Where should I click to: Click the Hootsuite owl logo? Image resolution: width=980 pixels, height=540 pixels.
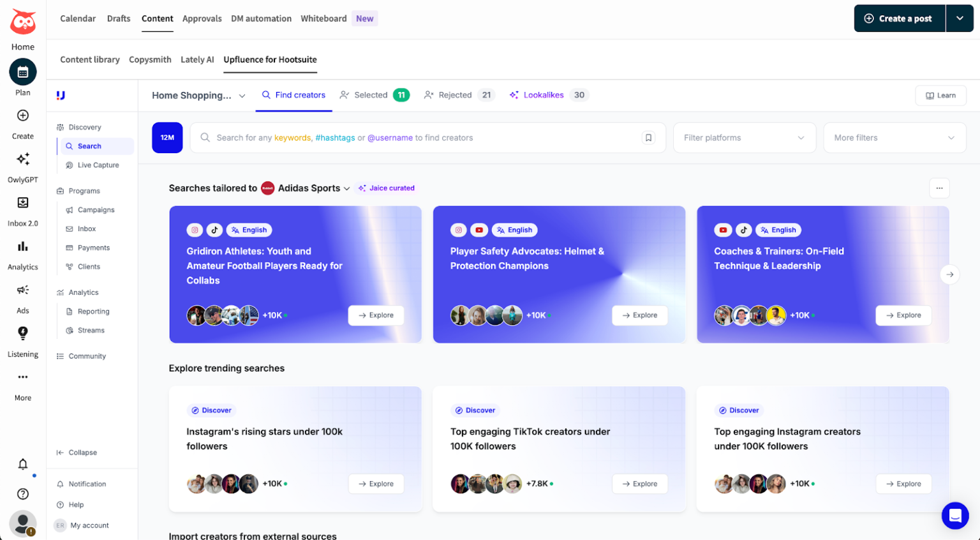[23, 22]
